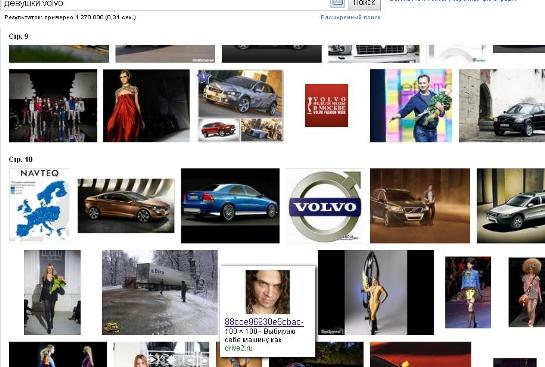Select the sepia SUV with man image
The height and width of the screenshot is (367, 545).
[x=420, y=206]
